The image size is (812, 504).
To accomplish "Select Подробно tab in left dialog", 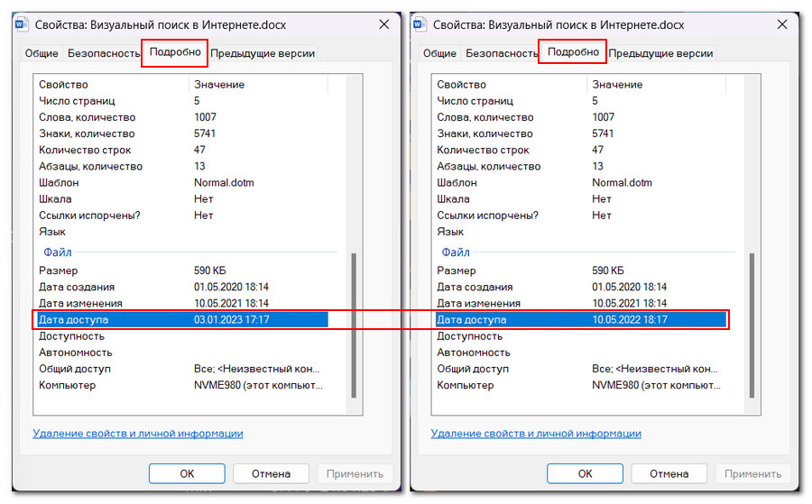I will [x=175, y=52].
